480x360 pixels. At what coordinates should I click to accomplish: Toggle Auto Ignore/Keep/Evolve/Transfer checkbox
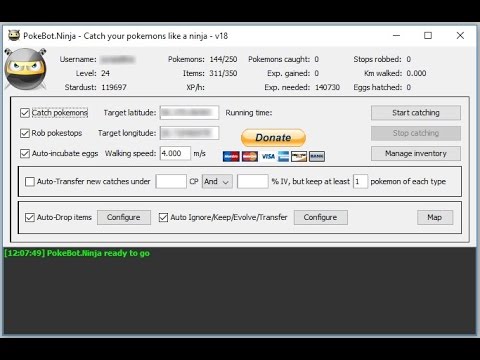pos(163,217)
